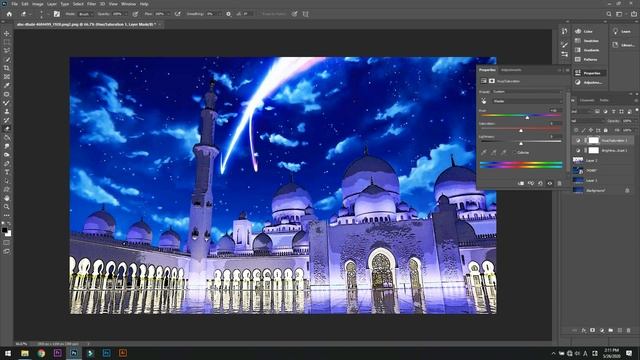Select the Background layer thumbnail
Screen dimensions: 640x360
pos(578,190)
